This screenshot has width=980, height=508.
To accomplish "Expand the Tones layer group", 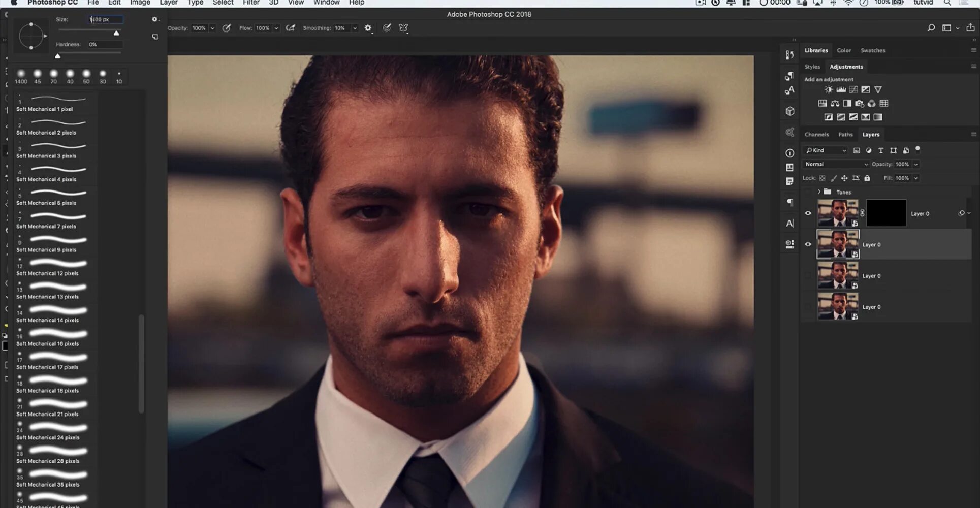I will [819, 192].
